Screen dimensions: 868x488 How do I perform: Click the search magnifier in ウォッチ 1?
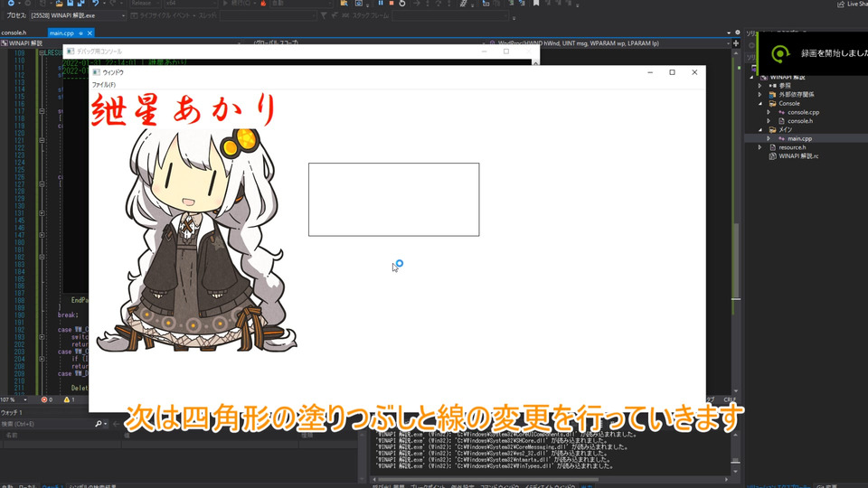point(98,424)
